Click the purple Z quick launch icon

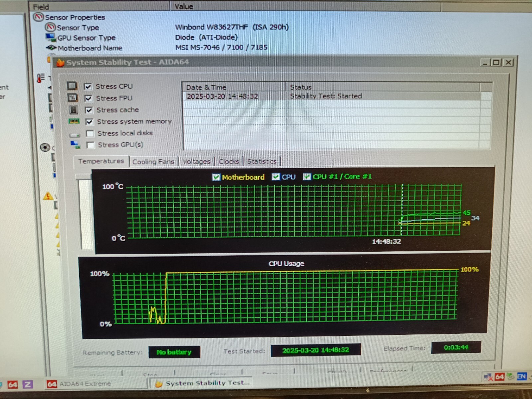[x=28, y=384]
